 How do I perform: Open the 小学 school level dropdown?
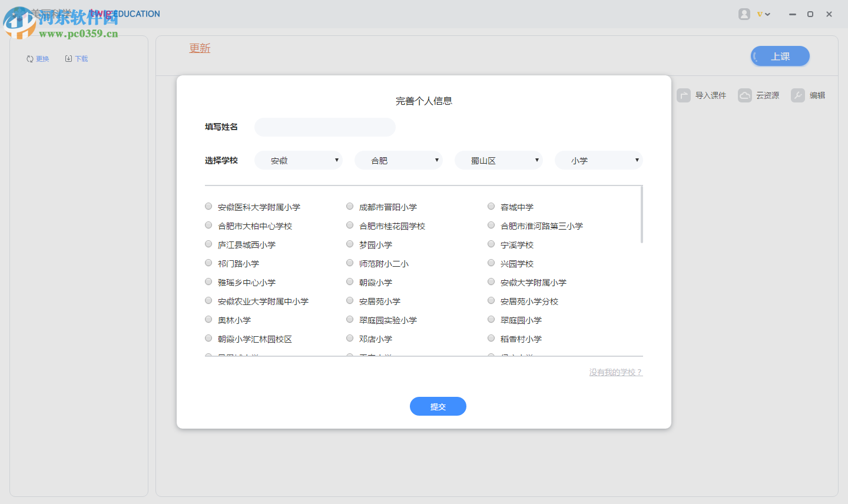point(598,160)
